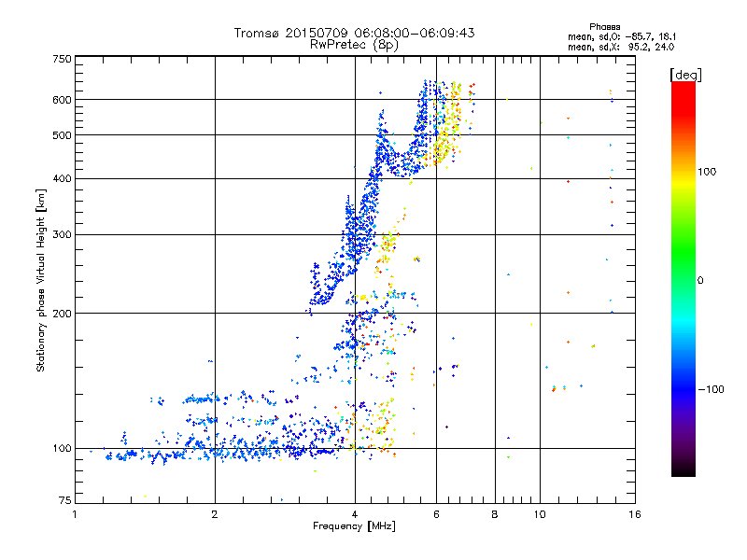The height and width of the screenshot is (560, 747).
Task: Click the "Phases" header text
Action: coord(604,27)
